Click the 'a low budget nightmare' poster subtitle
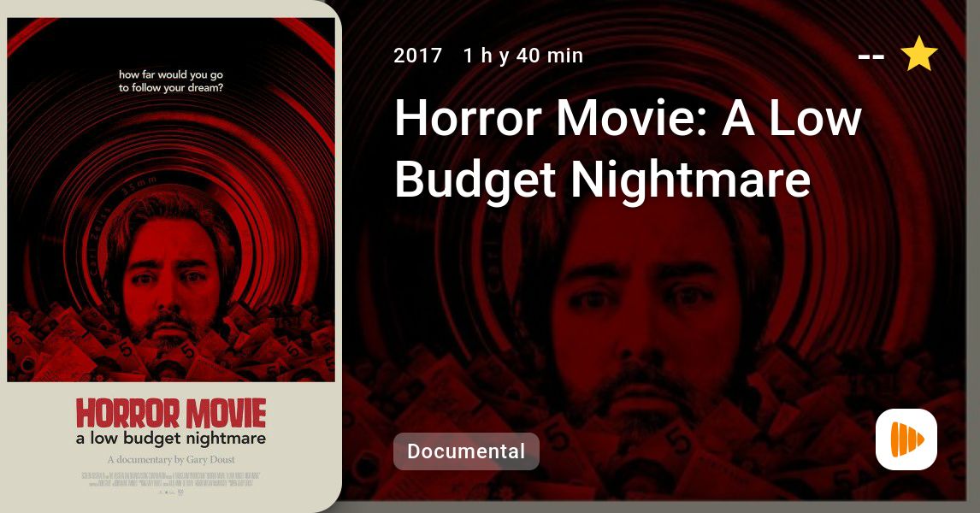The width and height of the screenshot is (980, 513). tap(171, 439)
